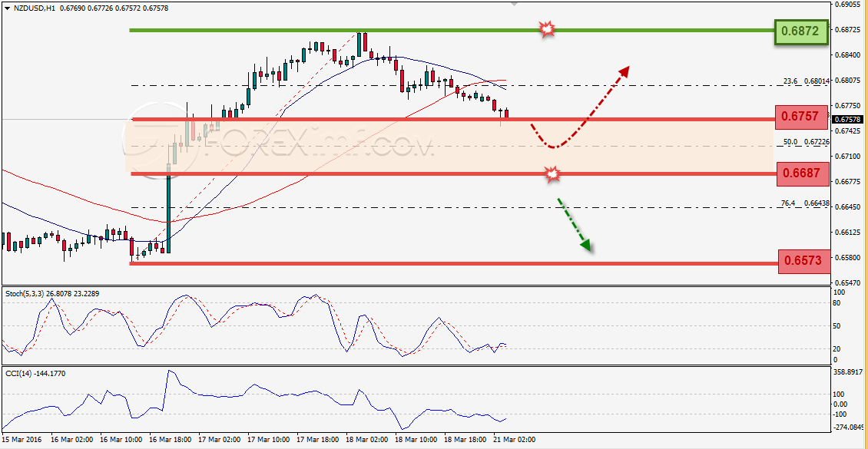
Task: Click the chart shift triangle marker at top
Action: tap(514, 3)
